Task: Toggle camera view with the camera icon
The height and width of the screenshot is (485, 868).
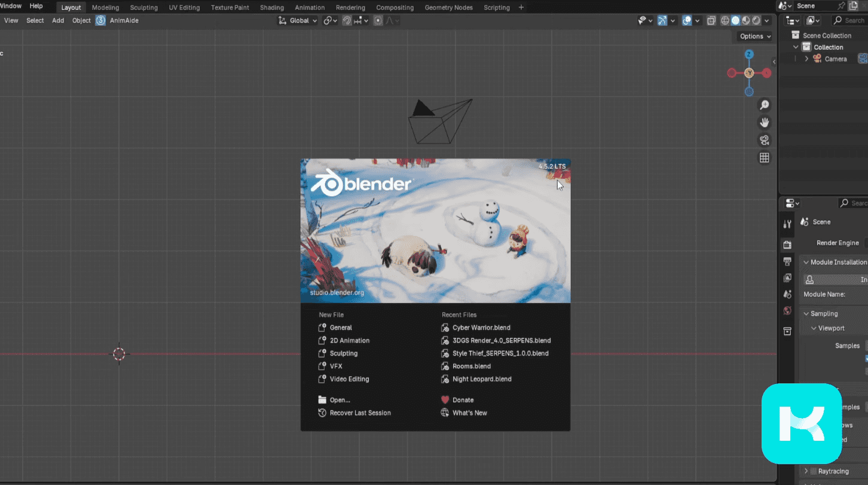Action: 764,140
